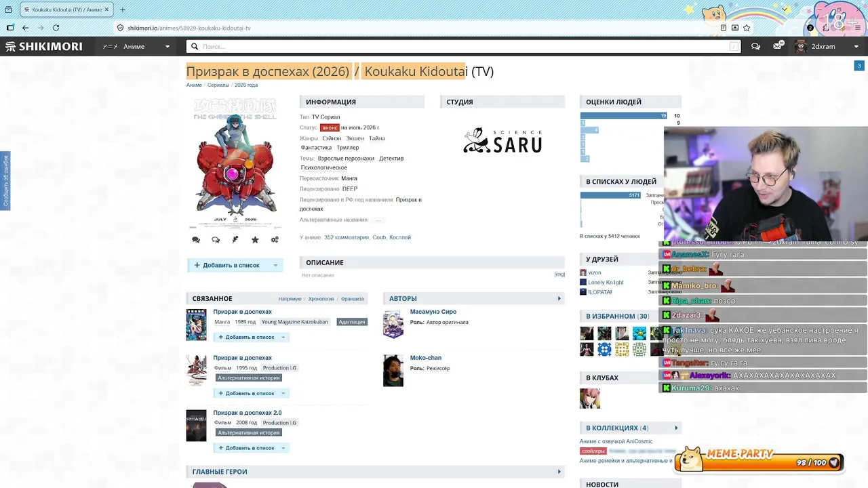Screen dimensions: 868x488
Task: Click the feather write-review icon under poster
Action: point(235,239)
